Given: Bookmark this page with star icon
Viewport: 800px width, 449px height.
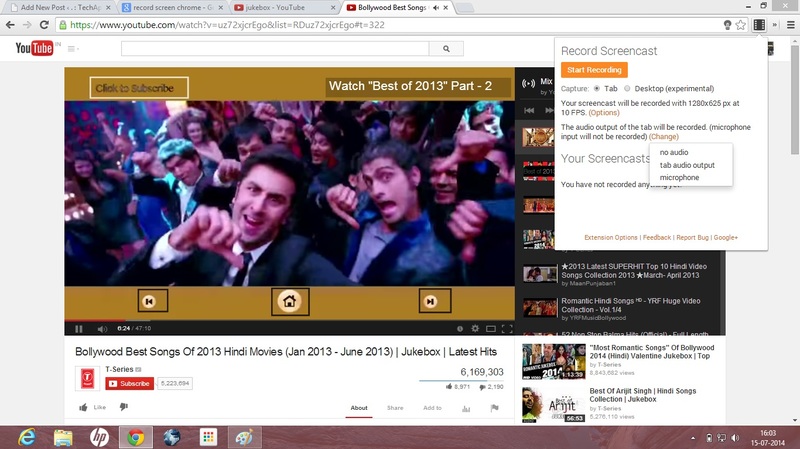Looking at the screenshot, I should tap(741, 24).
